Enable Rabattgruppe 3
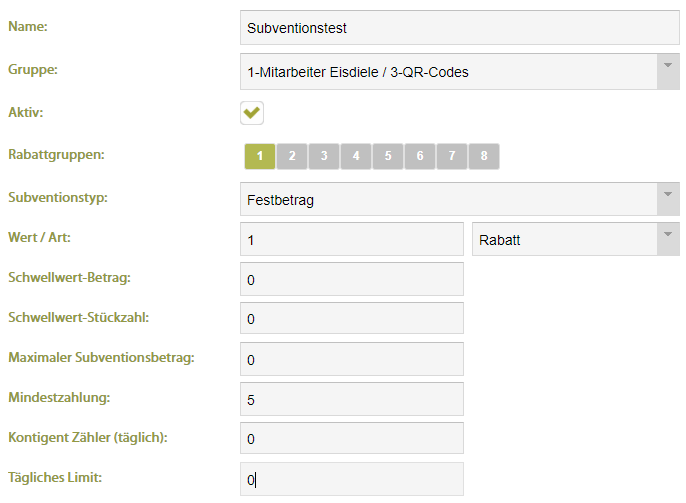686x503 pixels. tap(324, 156)
